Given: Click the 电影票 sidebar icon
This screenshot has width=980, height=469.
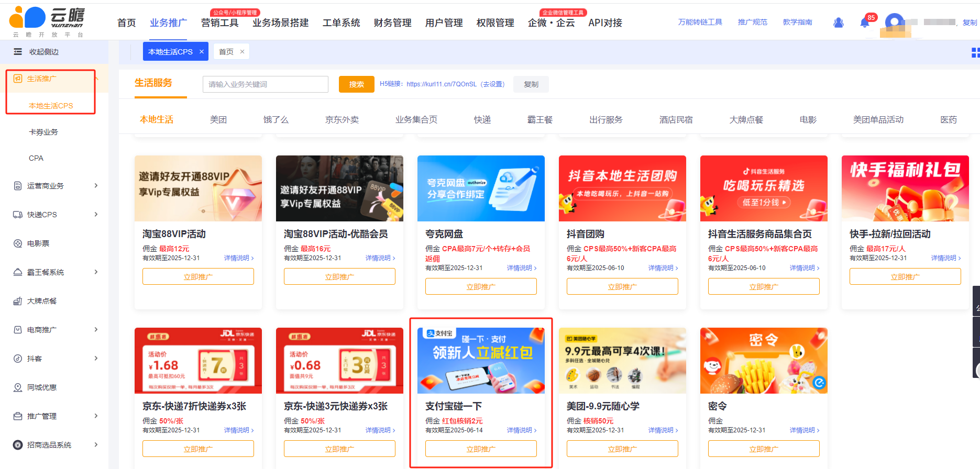Looking at the screenshot, I should pyautogui.click(x=17, y=243).
